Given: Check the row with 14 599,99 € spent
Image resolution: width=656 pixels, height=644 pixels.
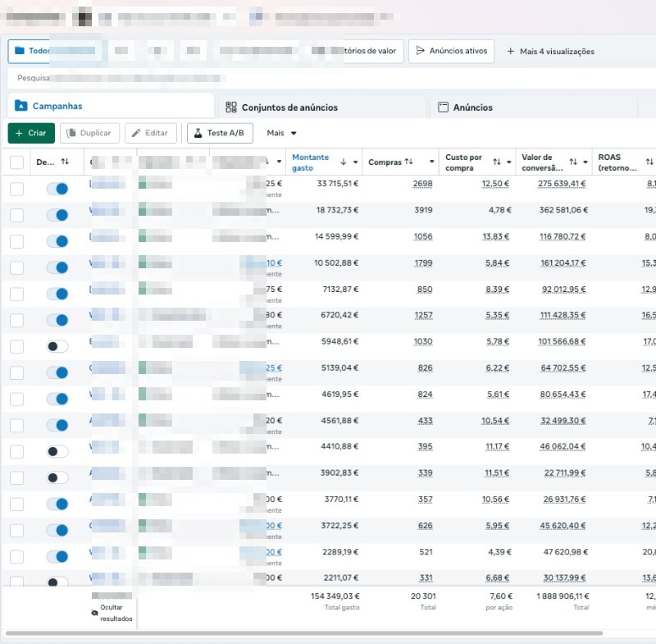Looking at the screenshot, I should pos(16,241).
